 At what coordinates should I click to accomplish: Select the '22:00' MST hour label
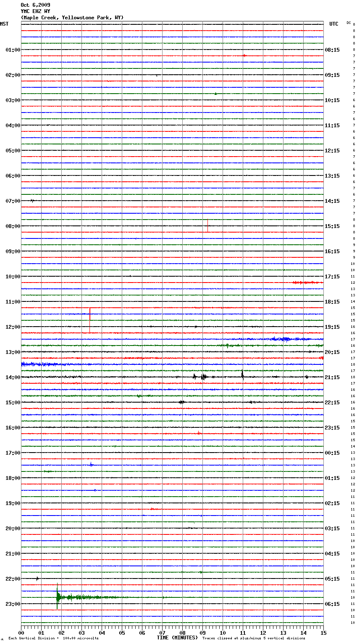[x=13, y=579]
